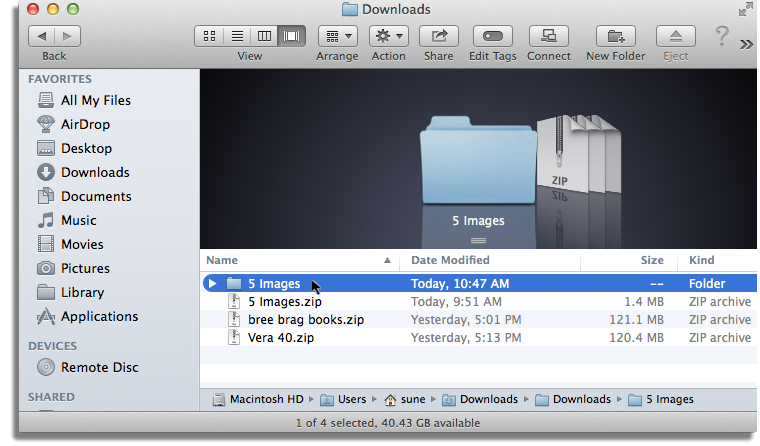Switch to icon view
760x446 pixels.
pos(209,36)
